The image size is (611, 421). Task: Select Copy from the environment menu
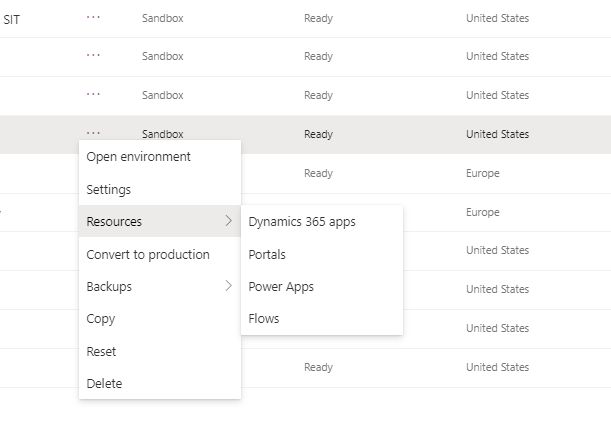pyautogui.click(x=101, y=319)
